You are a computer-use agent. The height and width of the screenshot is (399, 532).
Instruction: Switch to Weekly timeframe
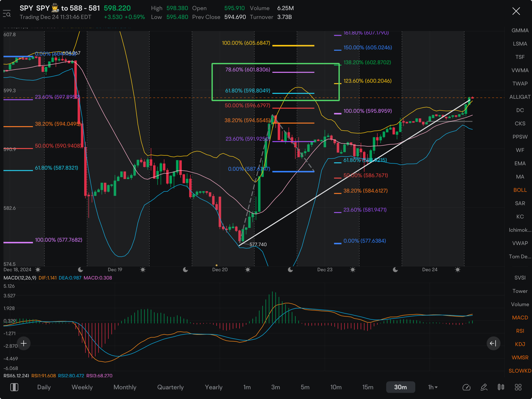[x=82, y=387]
